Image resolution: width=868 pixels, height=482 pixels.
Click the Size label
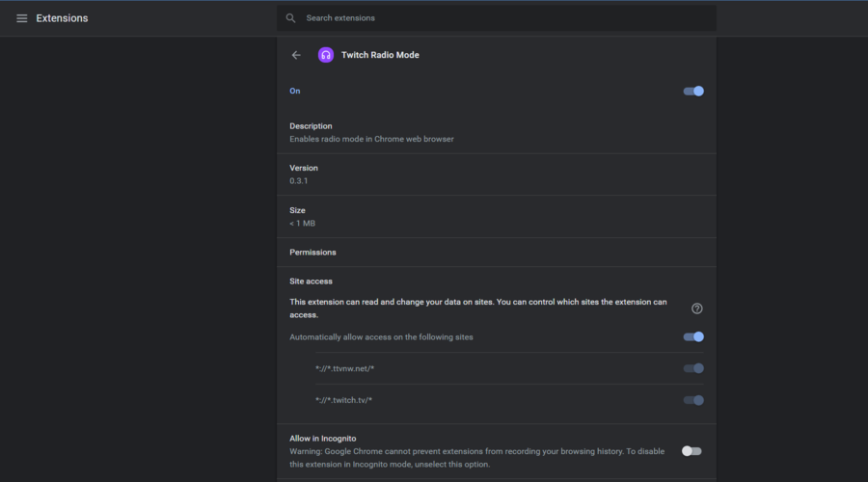point(297,210)
